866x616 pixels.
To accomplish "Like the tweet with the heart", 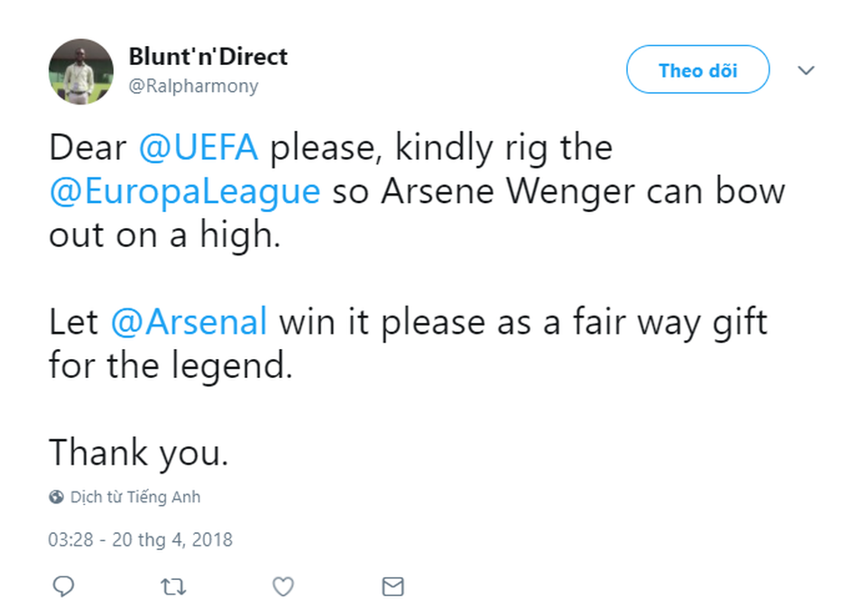I will pyautogui.click(x=282, y=586).
